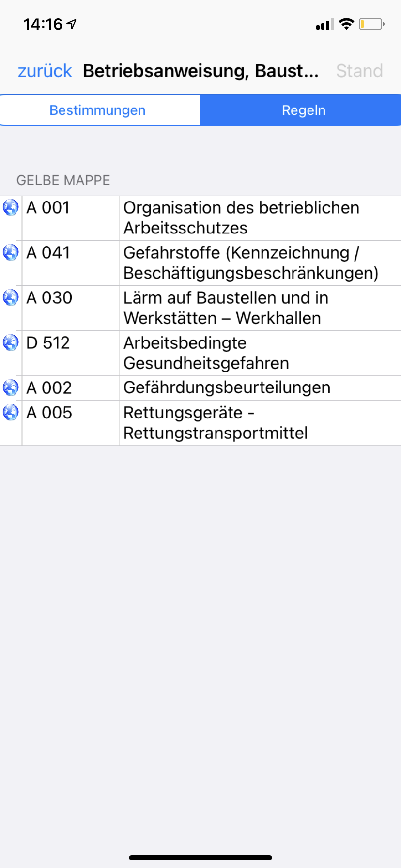Tap the globe icon beside A 002
Image resolution: width=401 pixels, height=868 pixels.
11,387
